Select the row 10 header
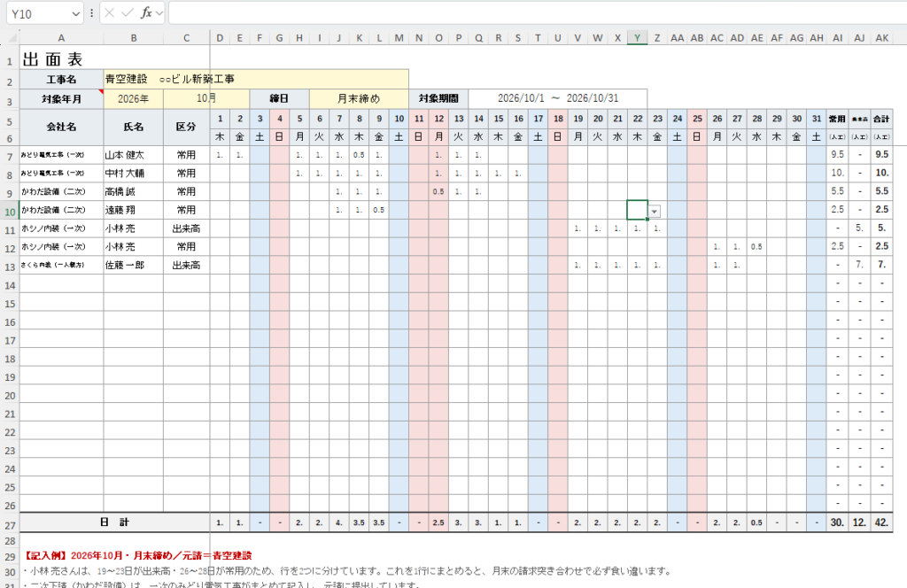907x588 pixels. [10, 212]
